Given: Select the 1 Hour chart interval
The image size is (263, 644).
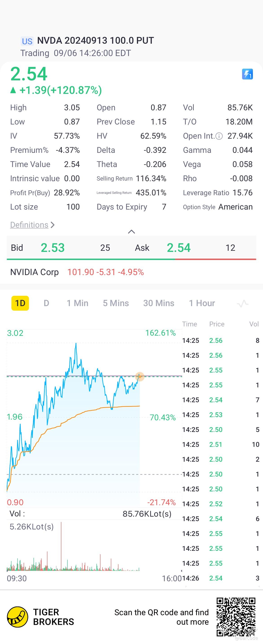Looking at the screenshot, I should pos(202,303).
